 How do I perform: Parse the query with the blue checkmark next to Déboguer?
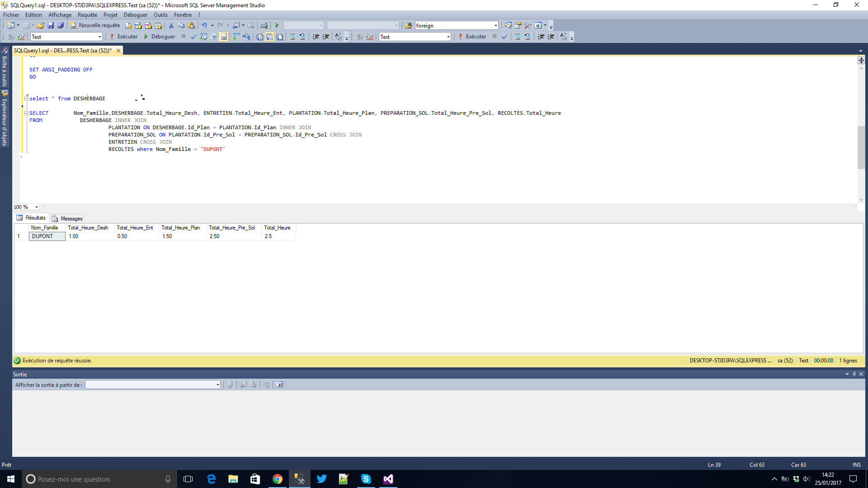[193, 37]
